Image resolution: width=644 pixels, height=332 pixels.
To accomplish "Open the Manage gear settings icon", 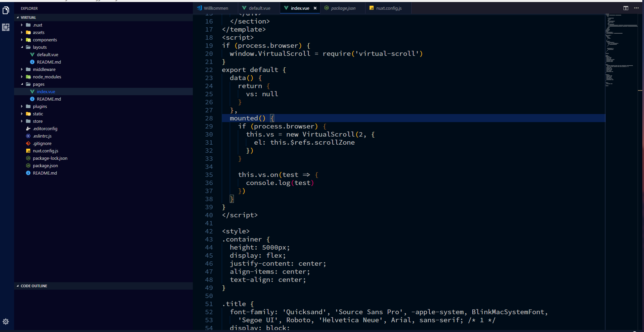I will click(x=6, y=322).
